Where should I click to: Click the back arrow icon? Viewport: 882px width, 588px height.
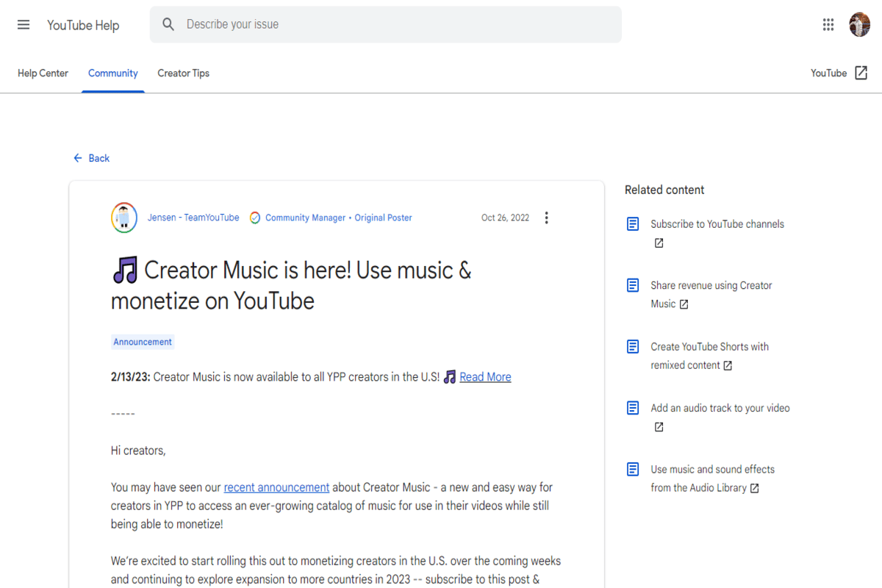(78, 158)
